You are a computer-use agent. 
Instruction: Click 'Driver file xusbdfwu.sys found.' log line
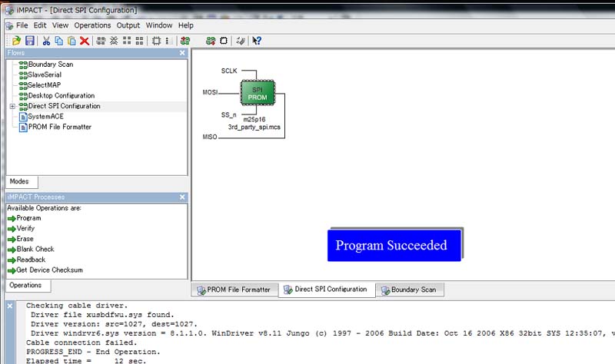coord(102,315)
